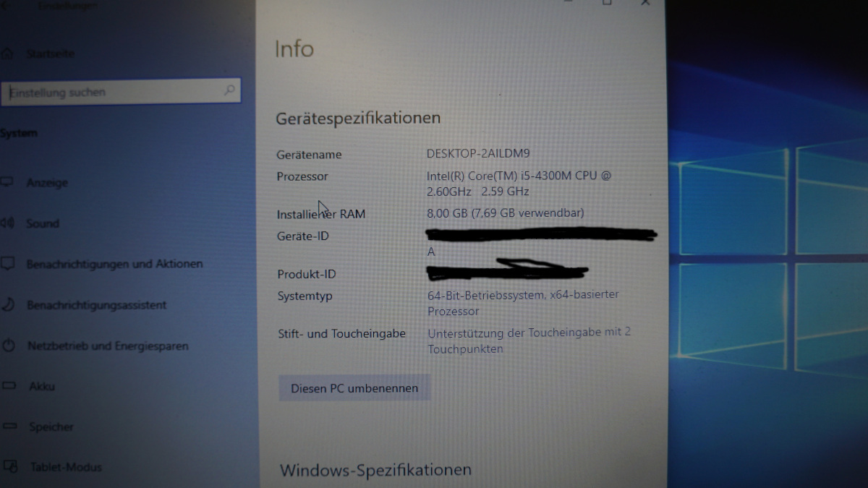Click the search magnifier icon

[x=229, y=90]
